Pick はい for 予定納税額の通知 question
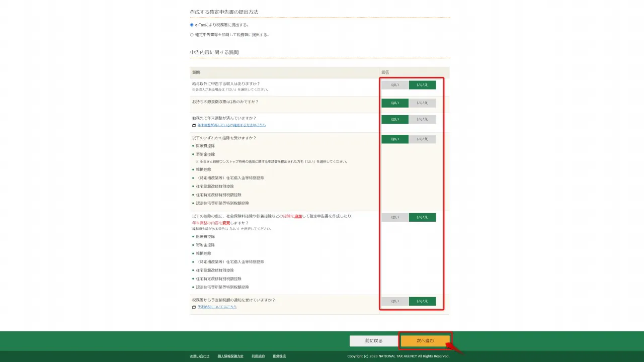Viewport: 644px width, 362px height. click(395, 301)
